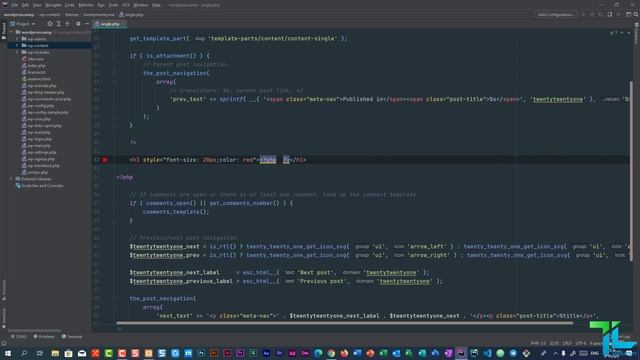Expand the wp-admin folder
This screenshot has width=640, height=360.
[x=18, y=39]
